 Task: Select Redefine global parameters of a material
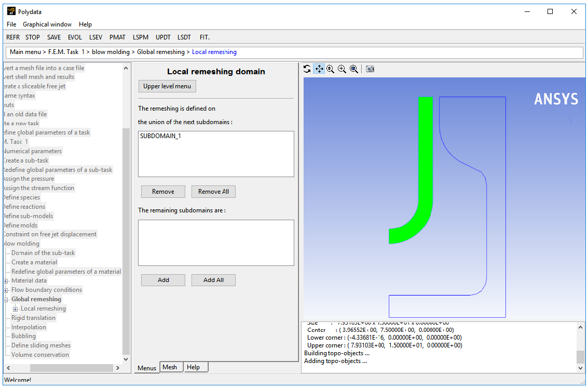point(66,272)
